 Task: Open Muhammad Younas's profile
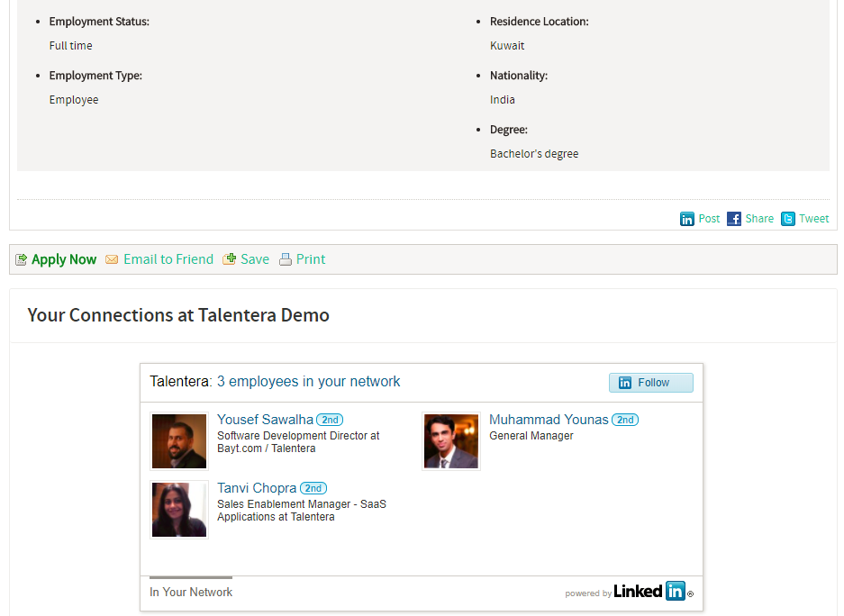coord(549,420)
